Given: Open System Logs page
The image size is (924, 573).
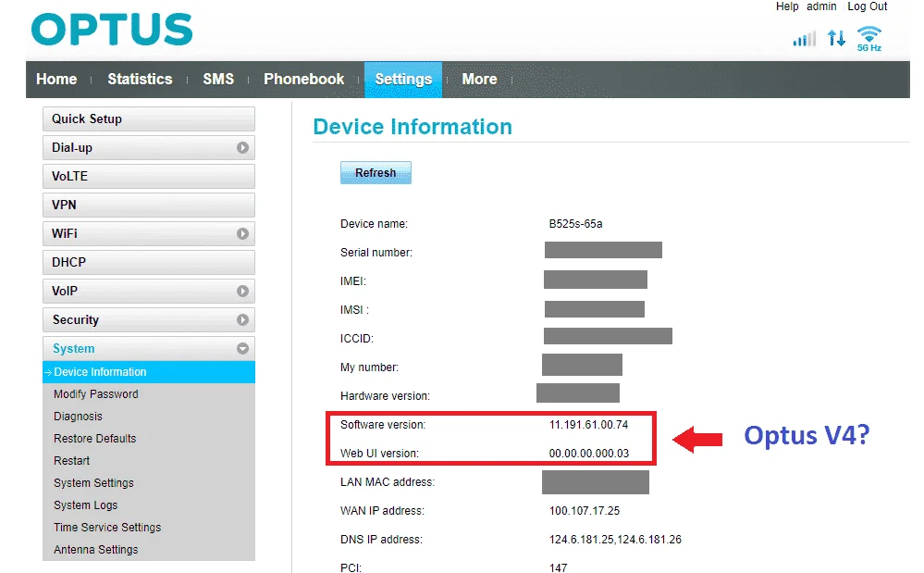Looking at the screenshot, I should click(x=85, y=505).
